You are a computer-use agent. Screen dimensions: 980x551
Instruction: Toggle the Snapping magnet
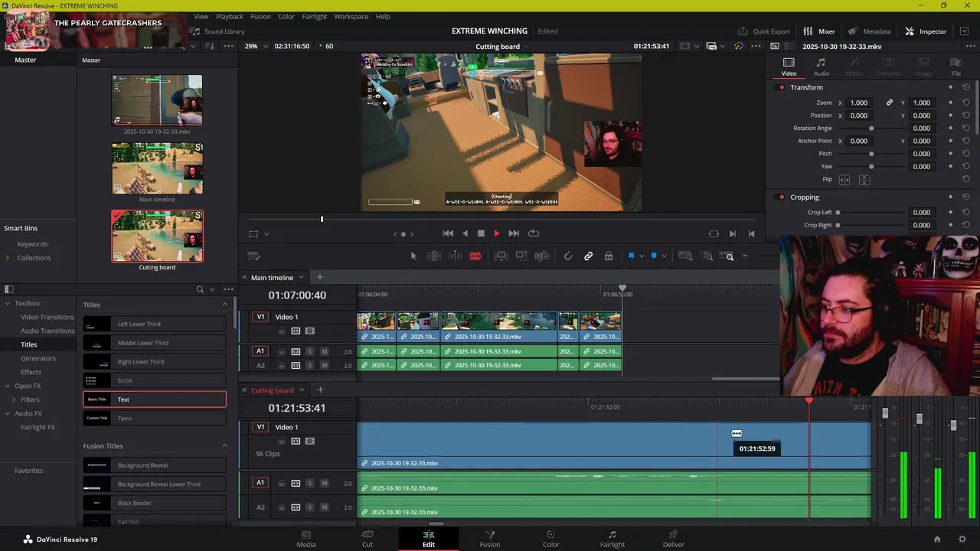tap(568, 256)
